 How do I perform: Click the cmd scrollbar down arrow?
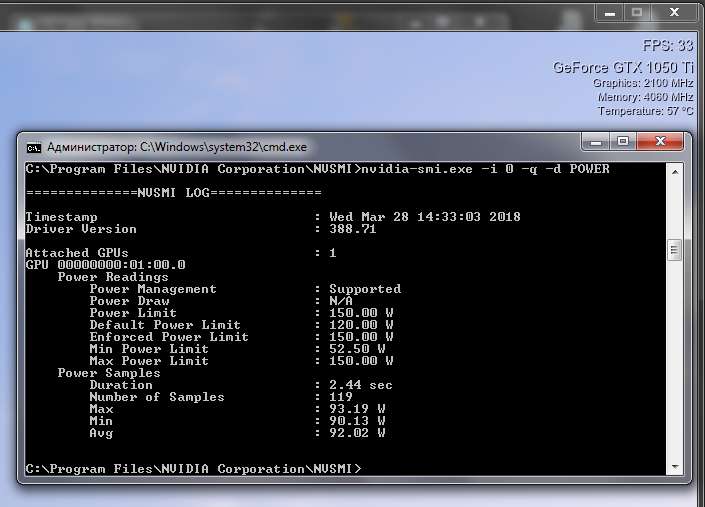[x=675, y=467]
